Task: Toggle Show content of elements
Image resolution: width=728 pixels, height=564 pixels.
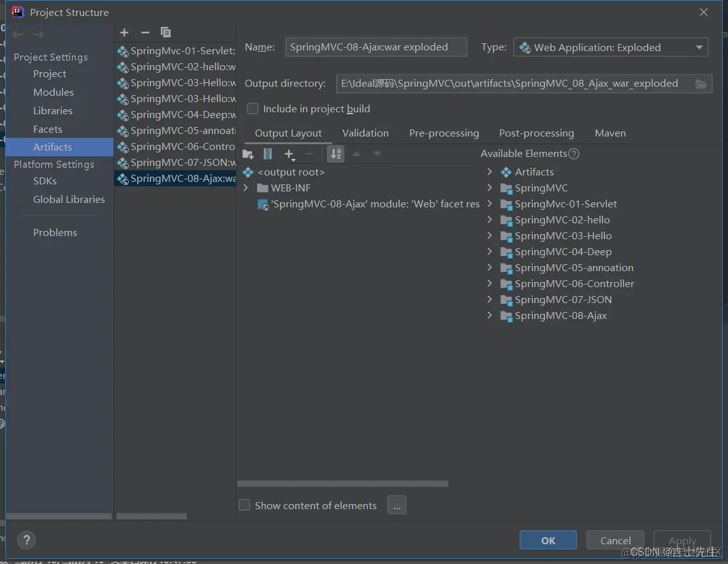Action: [244, 505]
